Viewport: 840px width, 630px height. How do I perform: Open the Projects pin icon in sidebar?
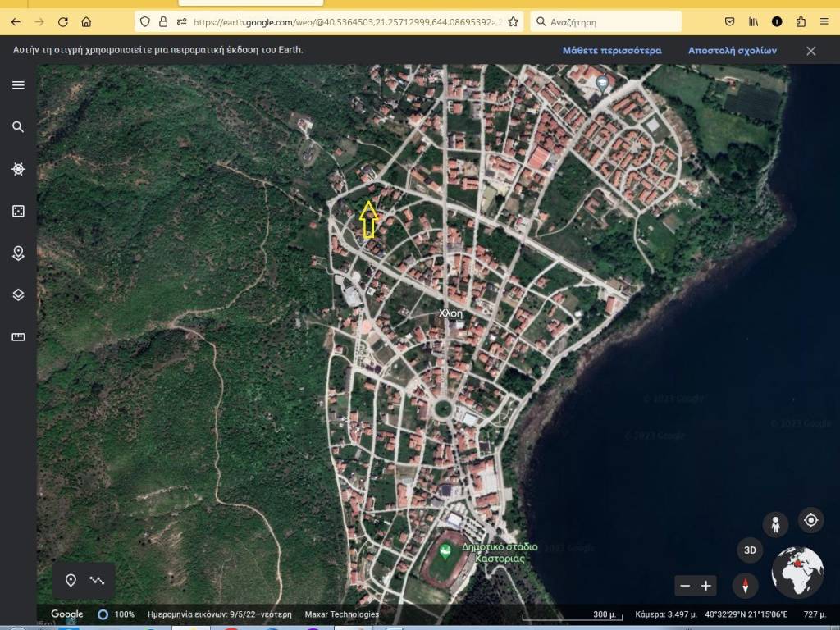[x=18, y=253]
